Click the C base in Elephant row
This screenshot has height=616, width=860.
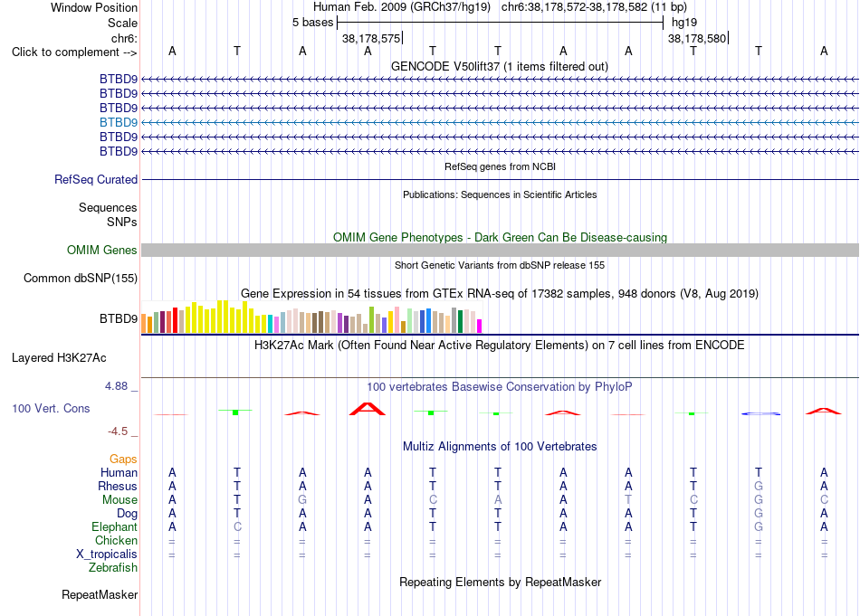(237, 526)
